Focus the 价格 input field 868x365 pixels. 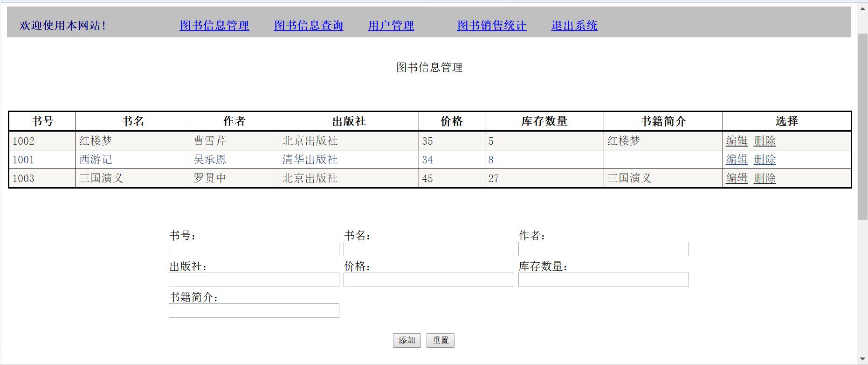[x=429, y=280]
